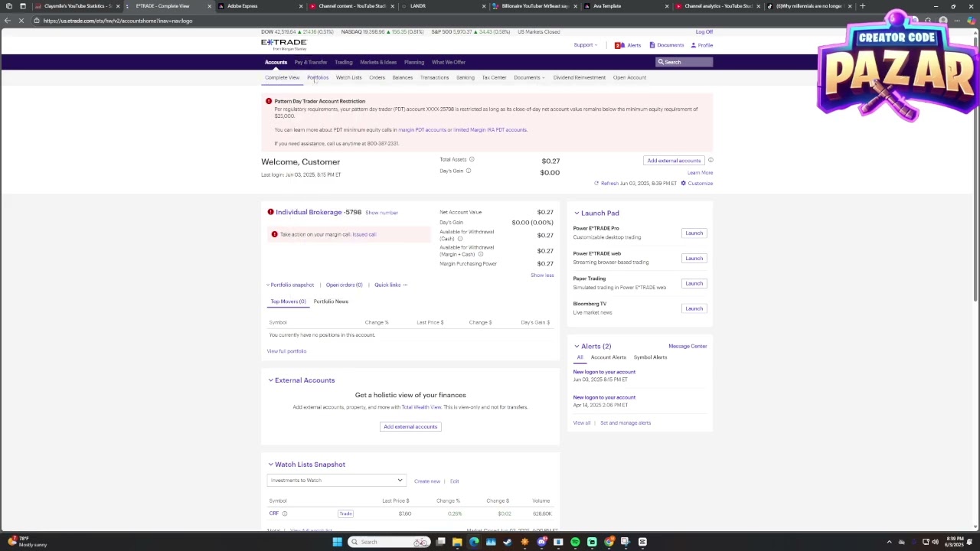Expand the Support dropdown
Screen dimensions: 980x551
[x=585, y=45]
